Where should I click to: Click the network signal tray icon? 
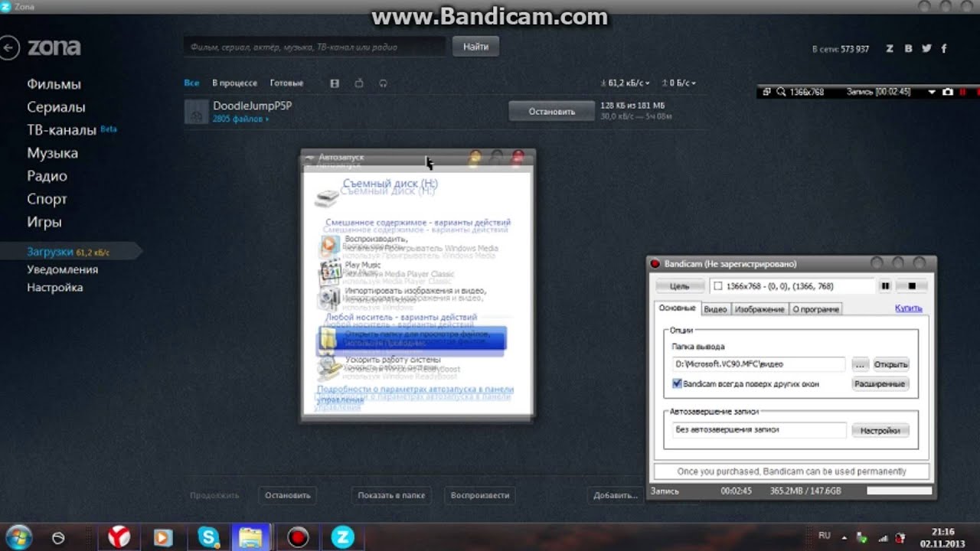(882, 538)
